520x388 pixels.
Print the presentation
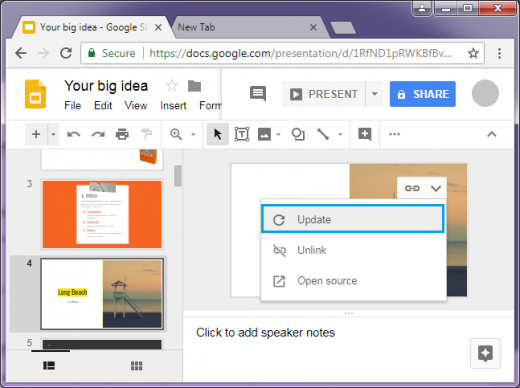pos(122,134)
